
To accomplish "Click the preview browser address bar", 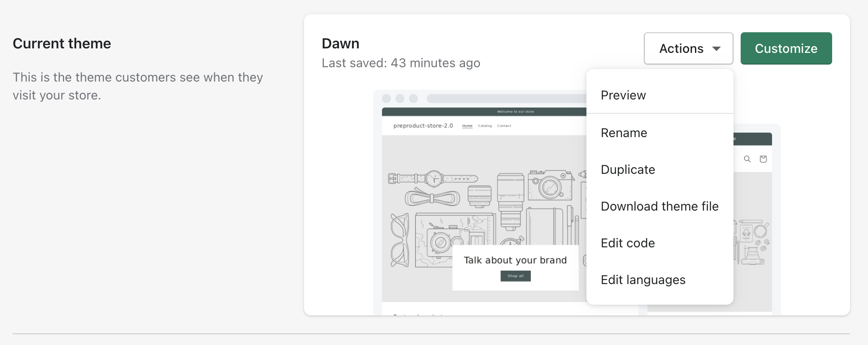I will [x=507, y=99].
